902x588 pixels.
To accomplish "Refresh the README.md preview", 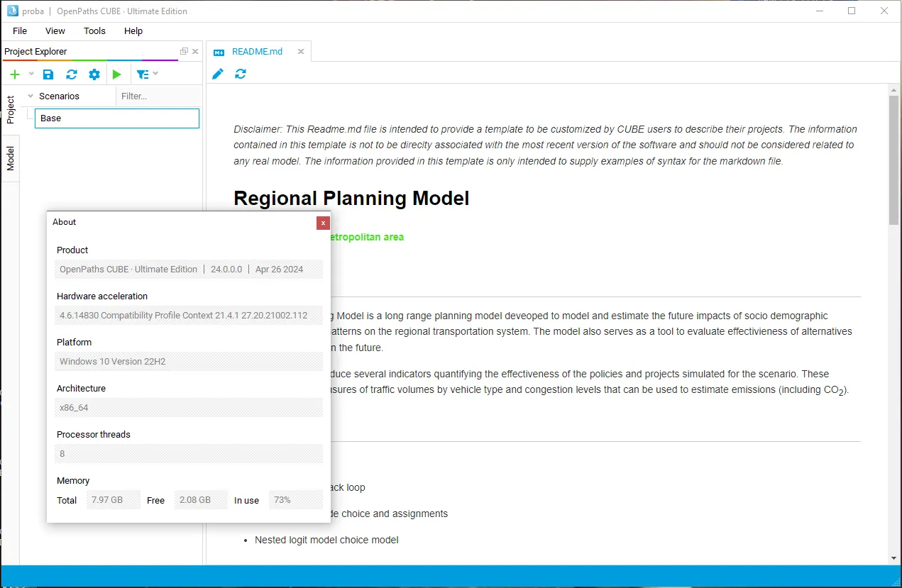I will (x=240, y=73).
